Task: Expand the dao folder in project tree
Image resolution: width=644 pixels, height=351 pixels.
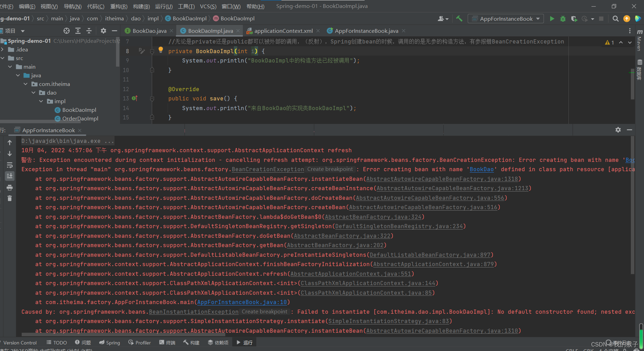Action: coord(33,92)
